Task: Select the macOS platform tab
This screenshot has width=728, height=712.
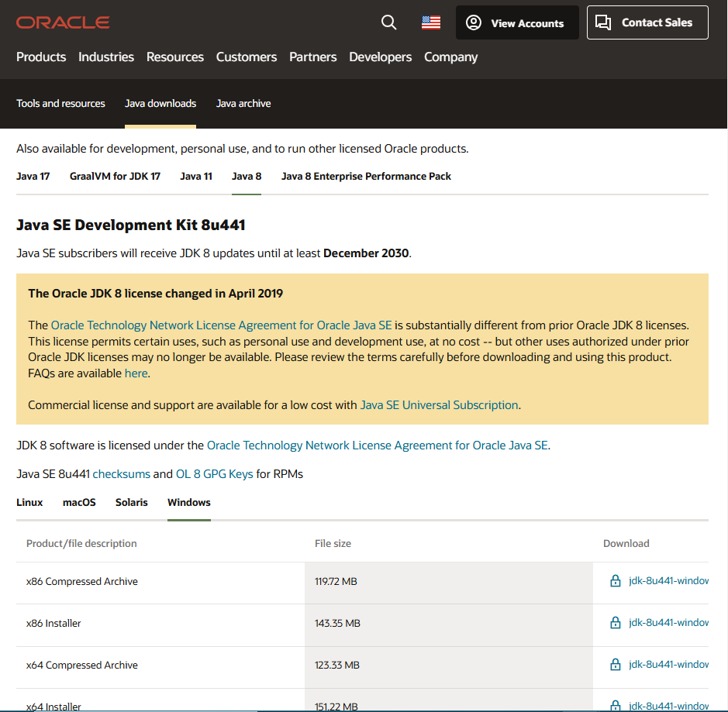Action: [x=79, y=502]
